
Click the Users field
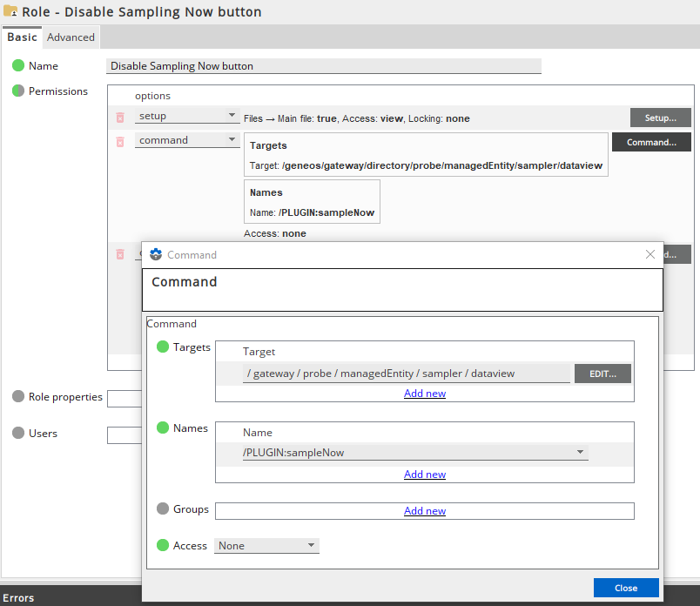click(125, 435)
